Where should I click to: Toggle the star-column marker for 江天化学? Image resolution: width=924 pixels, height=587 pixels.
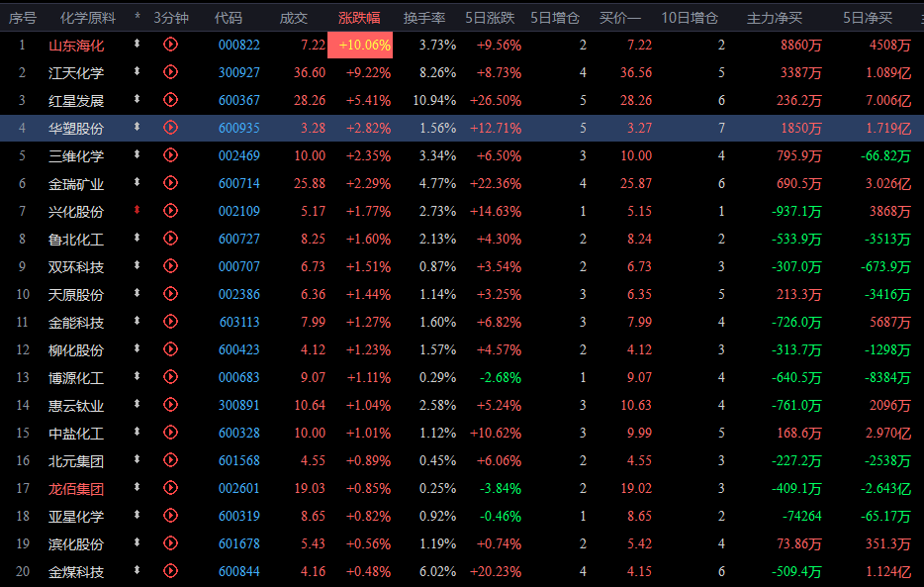(138, 72)
